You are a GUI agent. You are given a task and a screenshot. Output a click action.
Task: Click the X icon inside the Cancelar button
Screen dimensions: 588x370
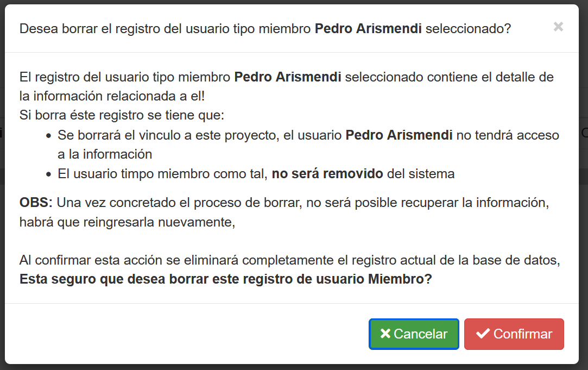(x=385, y=334)
